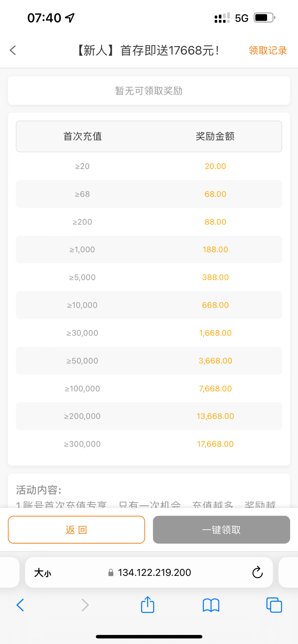
Task: Tap the 活动内容 section heading
Action: (39, 490)
